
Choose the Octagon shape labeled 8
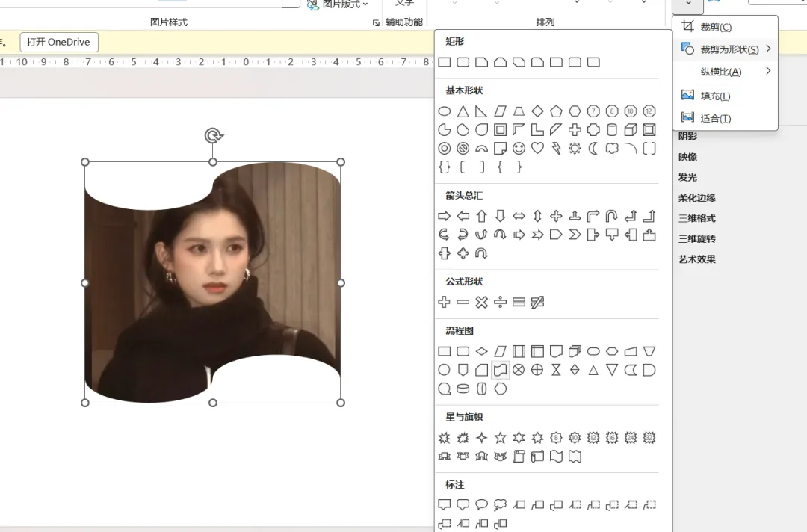point(612,111)
